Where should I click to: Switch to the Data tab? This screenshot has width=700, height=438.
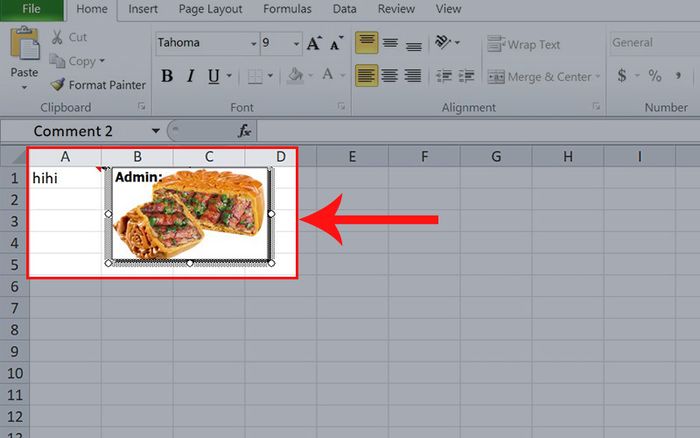click(x=344, y=9)
